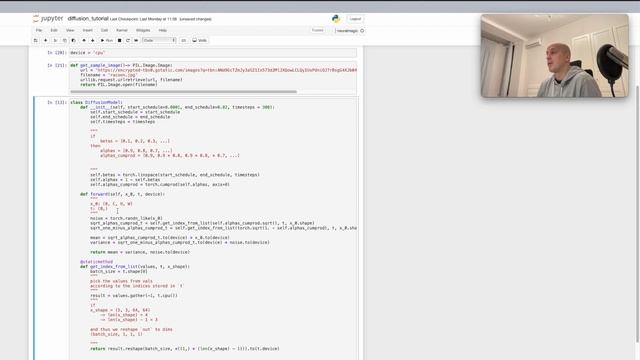Open the File menu
The height and width of the screenshot is (360, 640).
[x=39, y=30]
